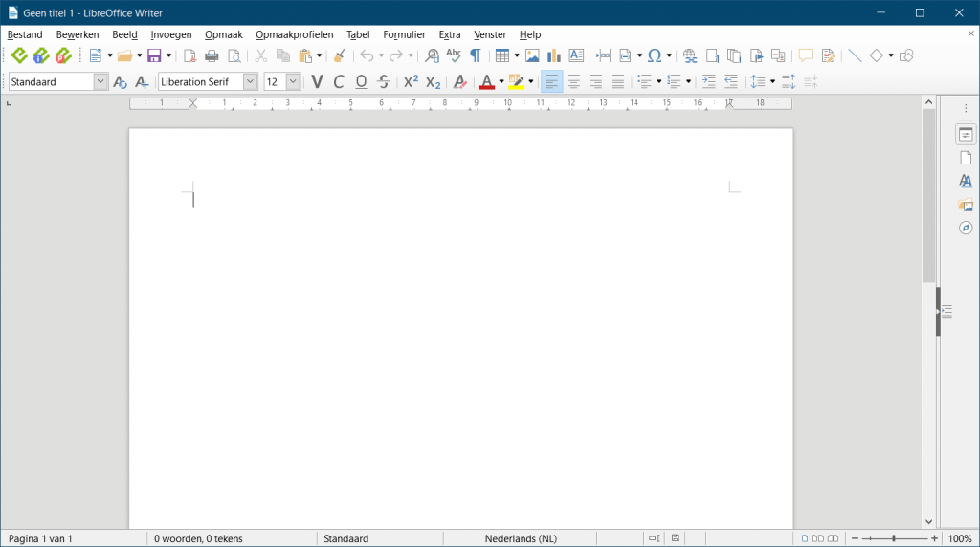Align paragraph to center
This screenshot has height=547, width=980.
(x=574, y=82)
